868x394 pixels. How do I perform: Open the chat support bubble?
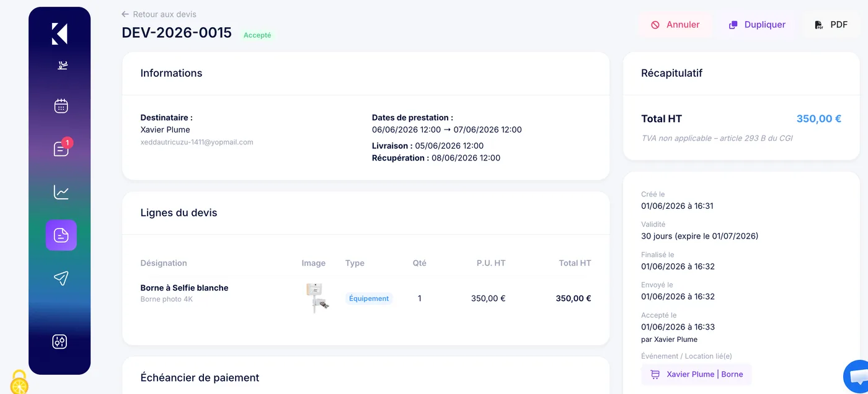pyautogui.click(x=858, y=377)
